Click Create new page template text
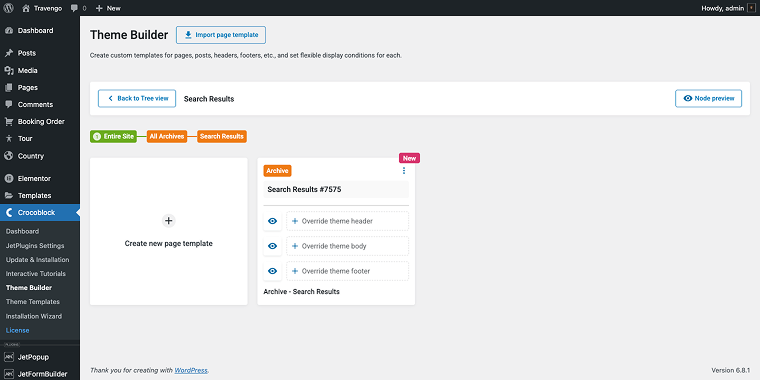760x380 pixels. click(x=168, y=244)
